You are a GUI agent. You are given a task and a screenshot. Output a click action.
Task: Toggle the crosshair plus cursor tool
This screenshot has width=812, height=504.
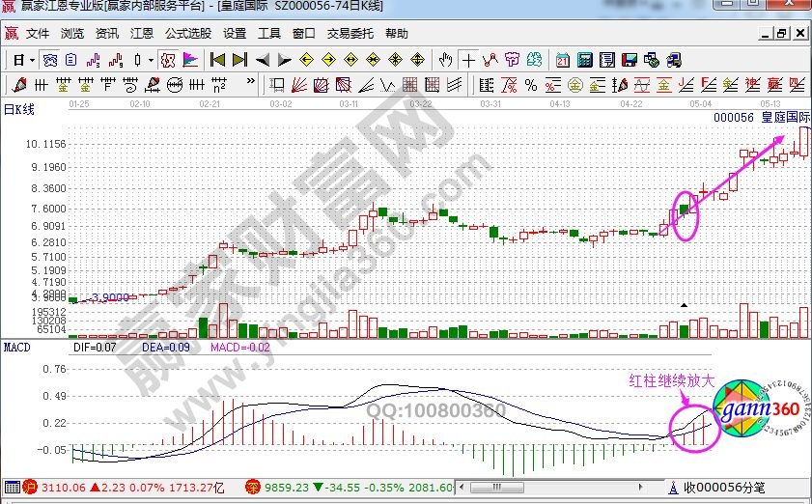(x=469, y=60)
